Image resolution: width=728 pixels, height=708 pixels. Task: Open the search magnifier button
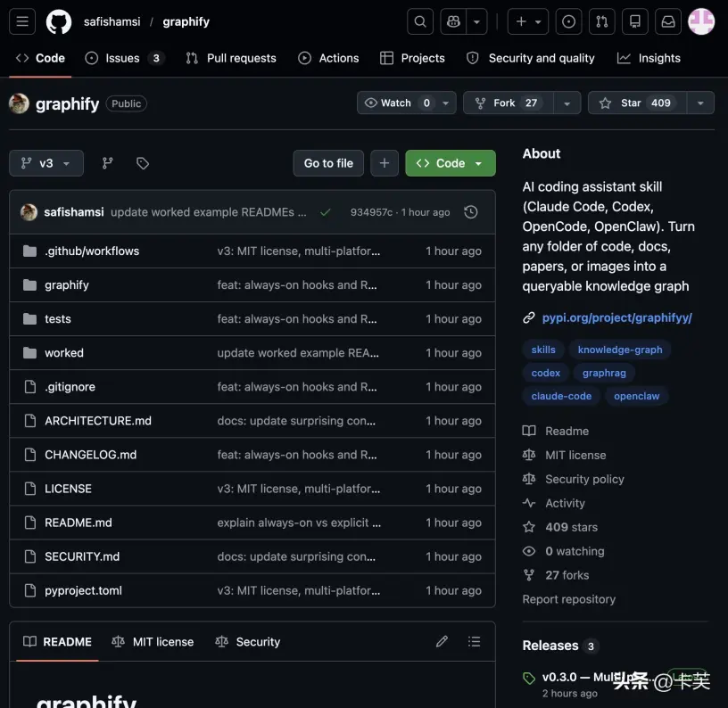coord(420,21)
